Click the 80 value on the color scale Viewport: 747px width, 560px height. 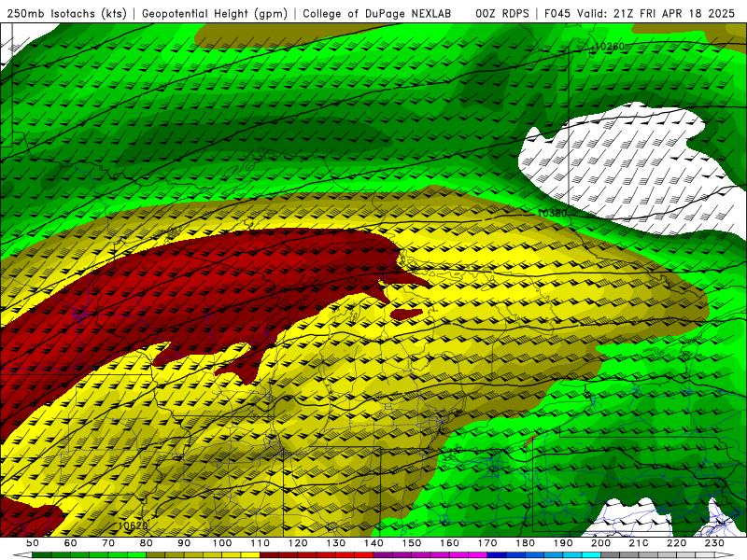[146, 543]
